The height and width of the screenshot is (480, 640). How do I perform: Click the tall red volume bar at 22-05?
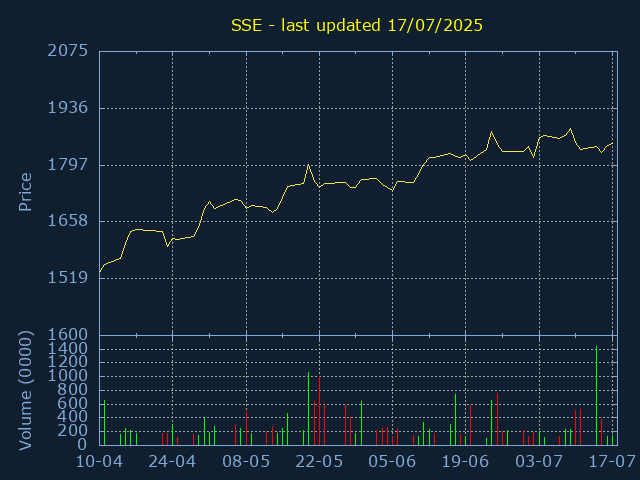tap(320, 410)
